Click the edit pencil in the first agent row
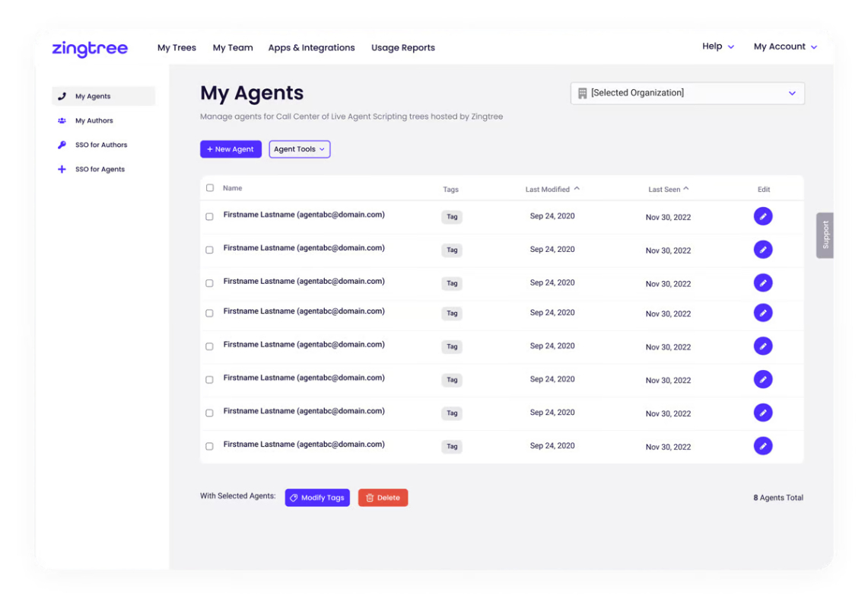The width and height of the screenshot is (868, 609). [x=763, y=216]
